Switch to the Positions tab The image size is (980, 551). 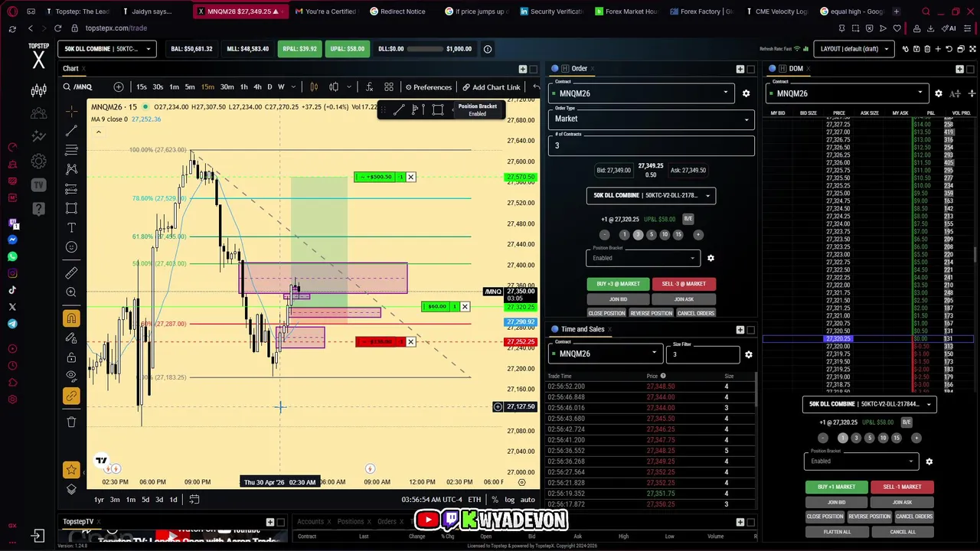[351, 522]
